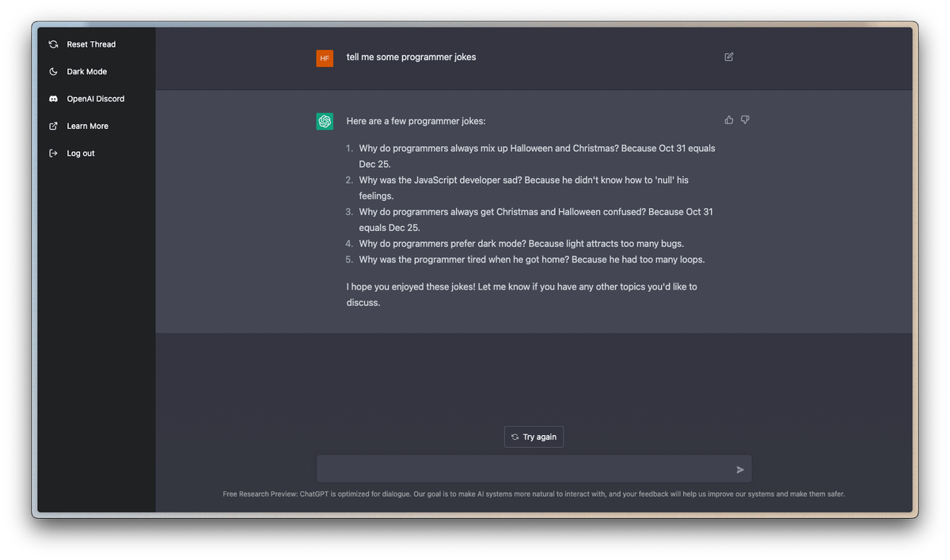950x560 pixels.
Task: Click the message input text field
Action: [522, 469]
